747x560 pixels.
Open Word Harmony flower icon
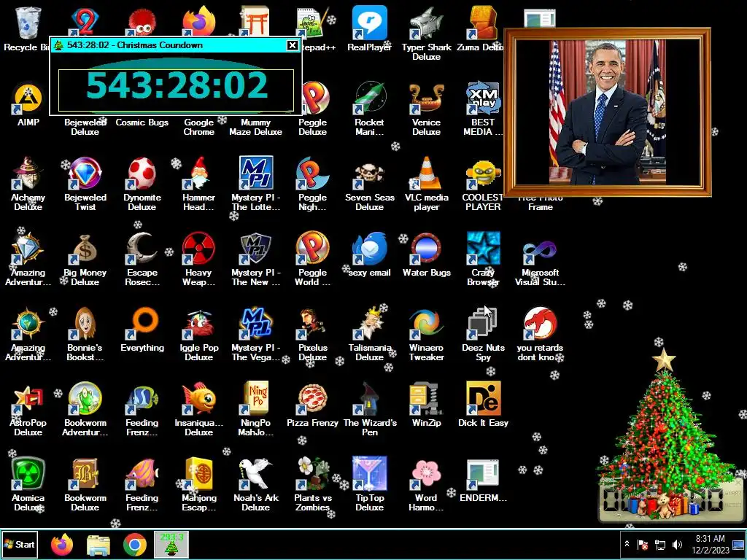coord(426,474)
